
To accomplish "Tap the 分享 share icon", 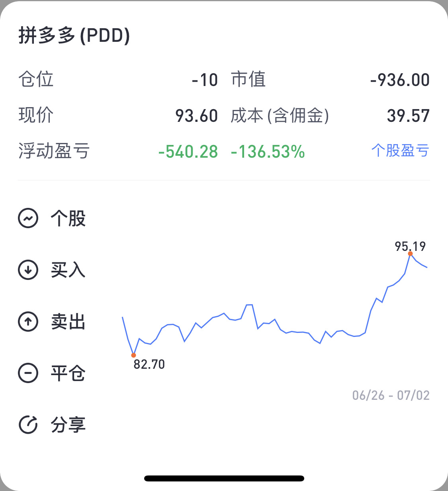I will (x=28, y=424).
